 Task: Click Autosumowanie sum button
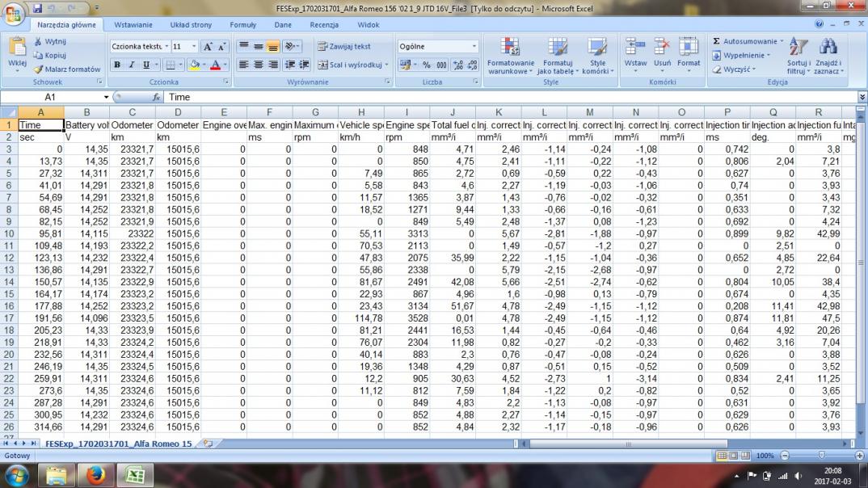pyautogui.click(x=744, y=41)
